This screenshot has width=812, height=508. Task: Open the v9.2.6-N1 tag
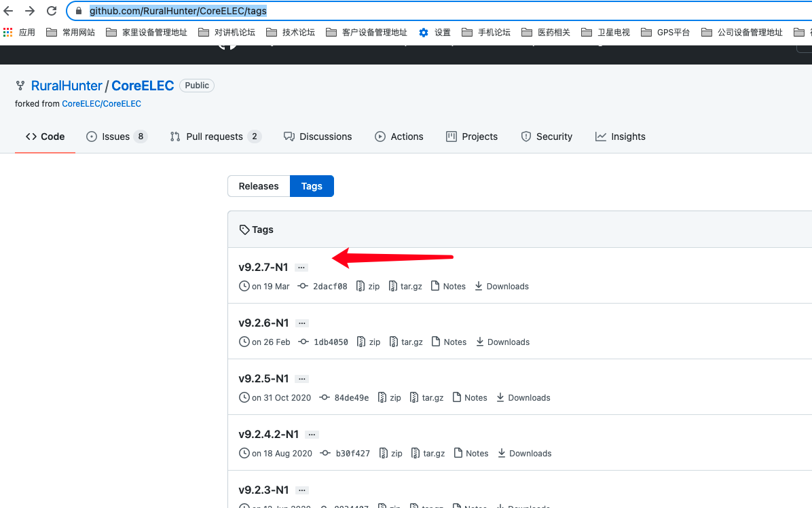tap(263, 323)
